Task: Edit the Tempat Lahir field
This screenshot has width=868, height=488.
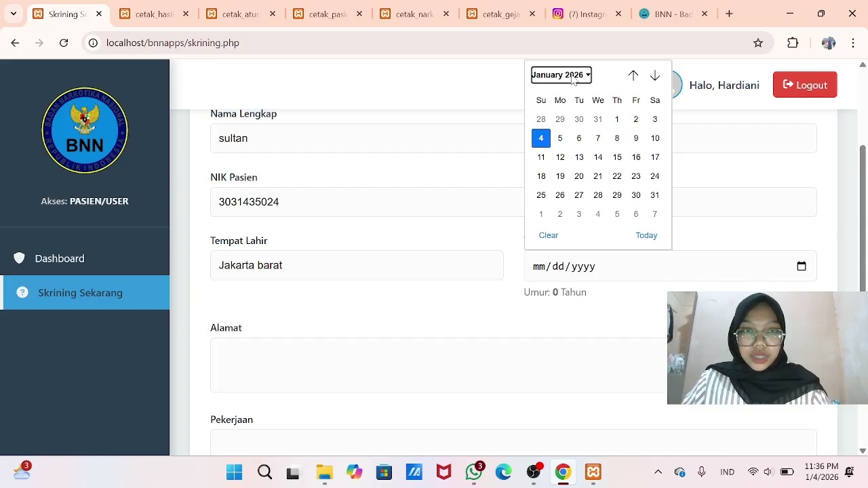Action: [357, 265]
